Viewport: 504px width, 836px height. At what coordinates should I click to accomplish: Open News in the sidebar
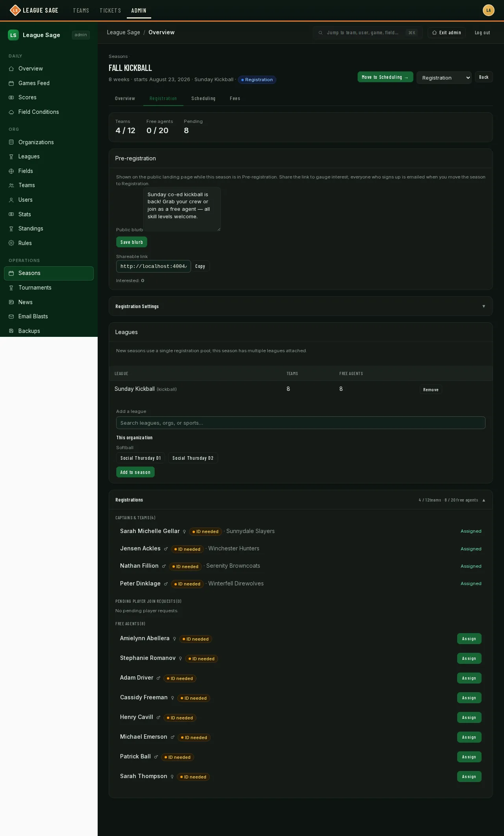click(x=49, y=302)
